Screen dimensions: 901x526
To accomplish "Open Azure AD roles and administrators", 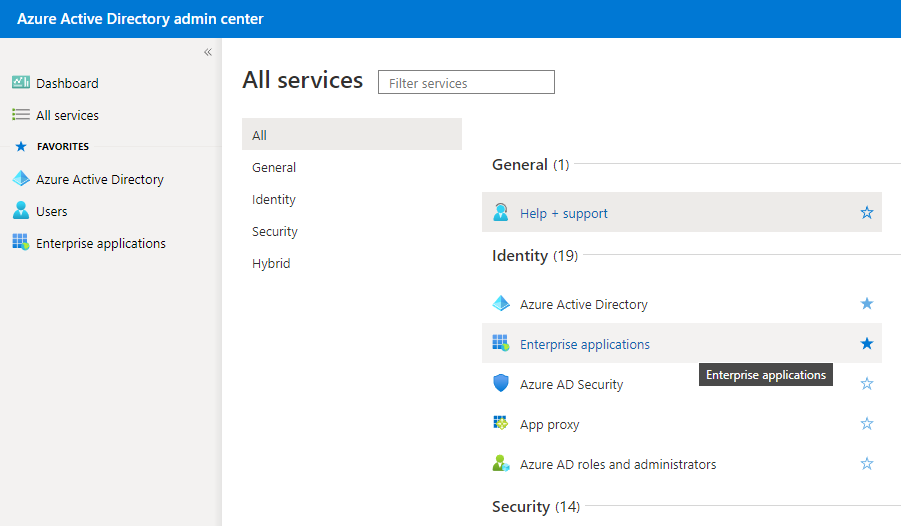I will tap(618, 464).
